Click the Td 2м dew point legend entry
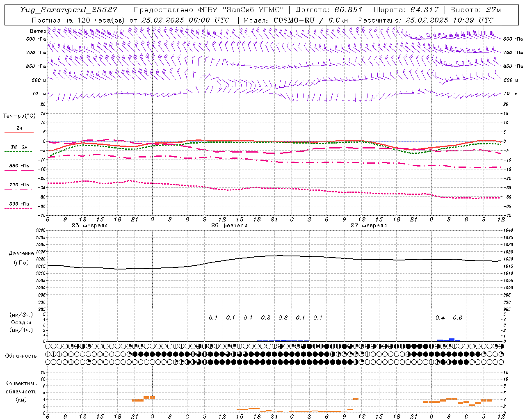 tap(19, 147)
